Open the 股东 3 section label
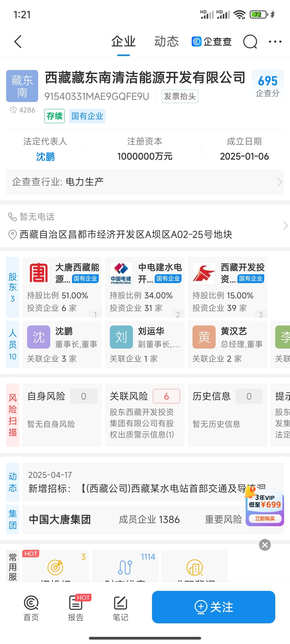 13,287
